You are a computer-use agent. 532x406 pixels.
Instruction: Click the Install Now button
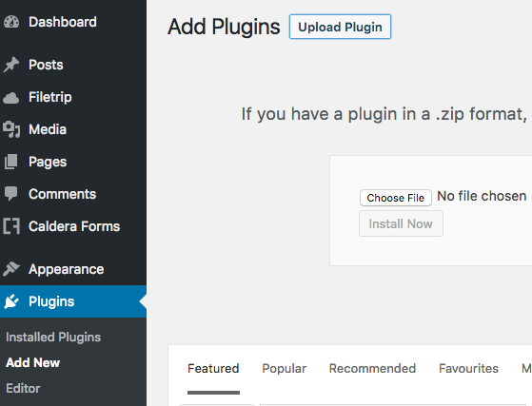pyautogui.click(x=401, y=223)
